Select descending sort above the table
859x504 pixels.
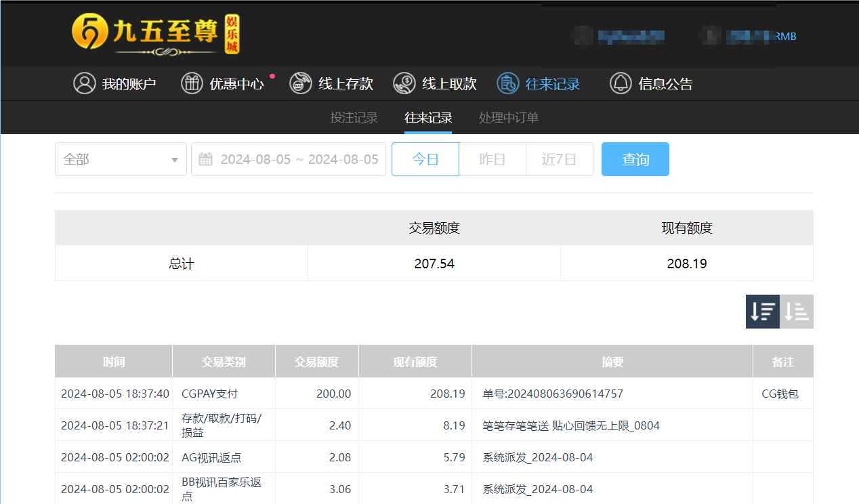[763, 311]
